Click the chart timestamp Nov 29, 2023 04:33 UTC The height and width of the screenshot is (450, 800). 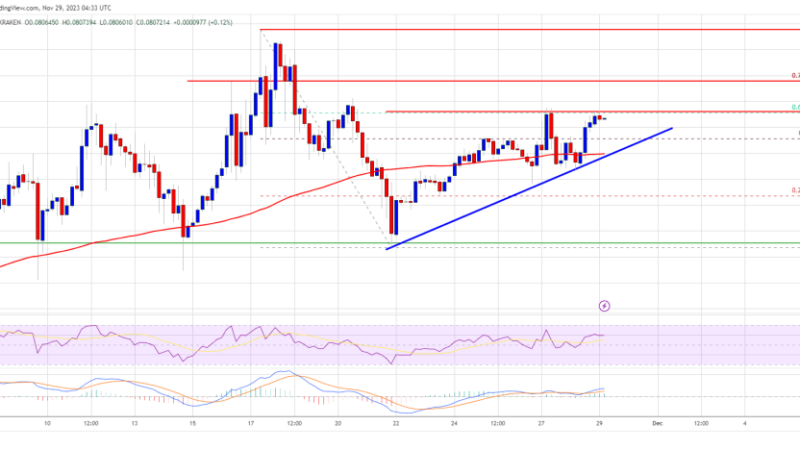[x=77, y=8]
